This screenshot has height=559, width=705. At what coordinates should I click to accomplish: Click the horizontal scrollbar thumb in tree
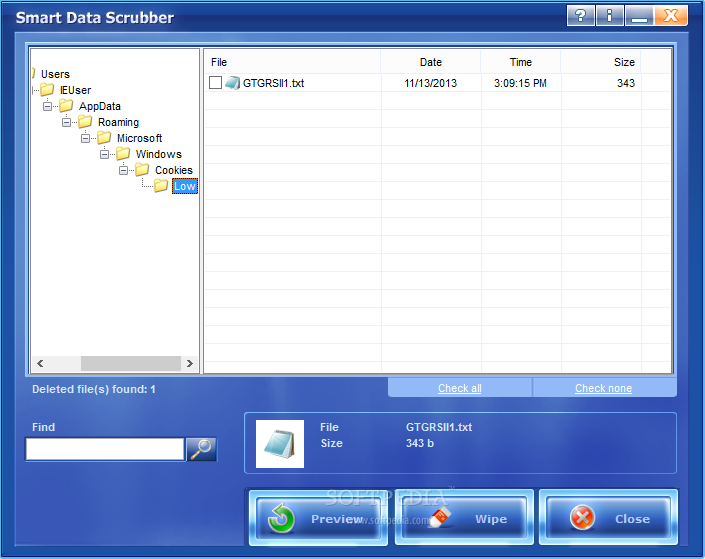click(x=131, y=363)
